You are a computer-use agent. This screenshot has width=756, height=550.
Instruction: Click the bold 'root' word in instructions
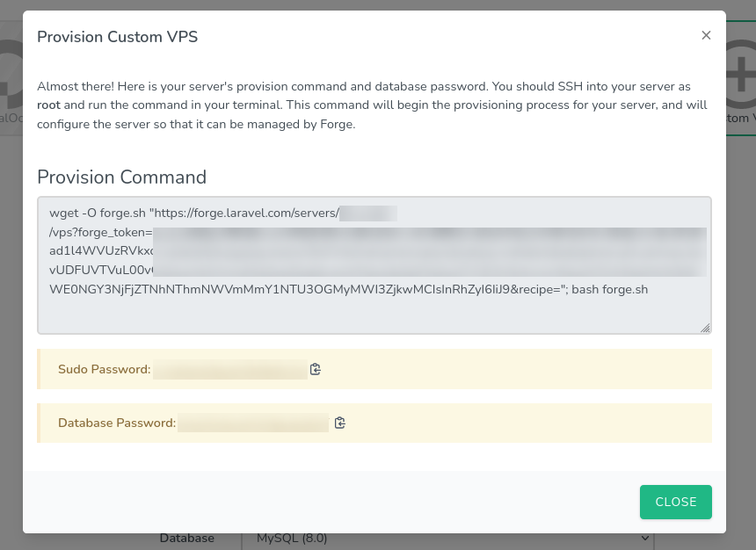click(x=48, y=105)
